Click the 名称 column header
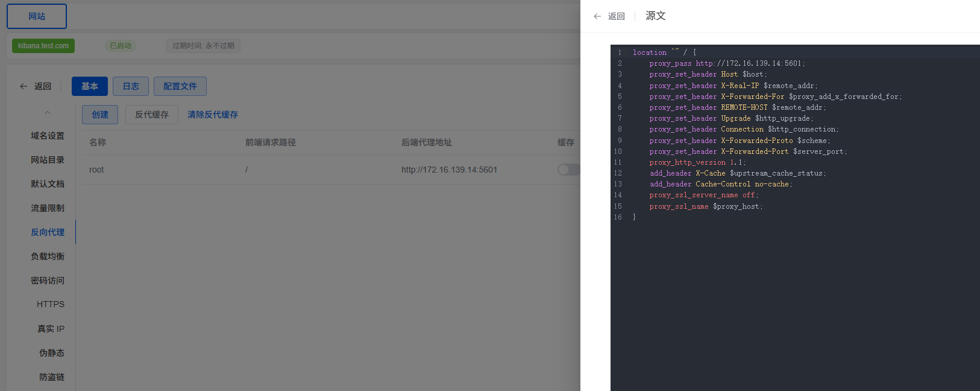 pyautogui.click(x=98, y=142)
